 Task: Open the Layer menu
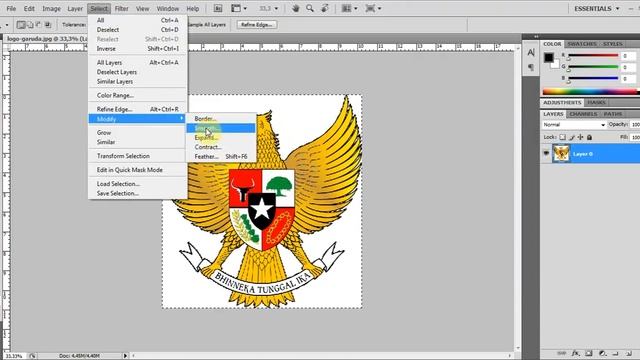click(75, 8)
